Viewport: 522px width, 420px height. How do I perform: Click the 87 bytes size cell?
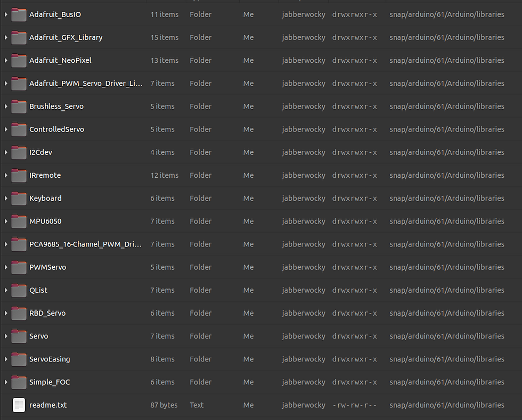(164, 405)
